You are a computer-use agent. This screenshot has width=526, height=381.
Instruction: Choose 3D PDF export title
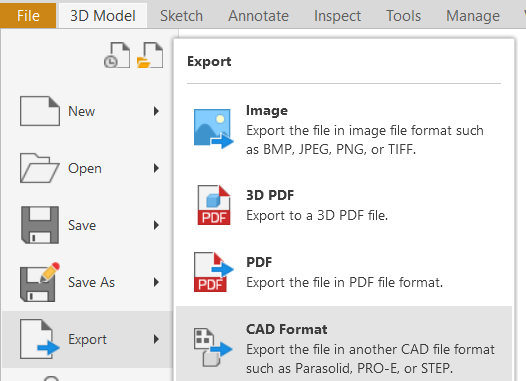270,195
